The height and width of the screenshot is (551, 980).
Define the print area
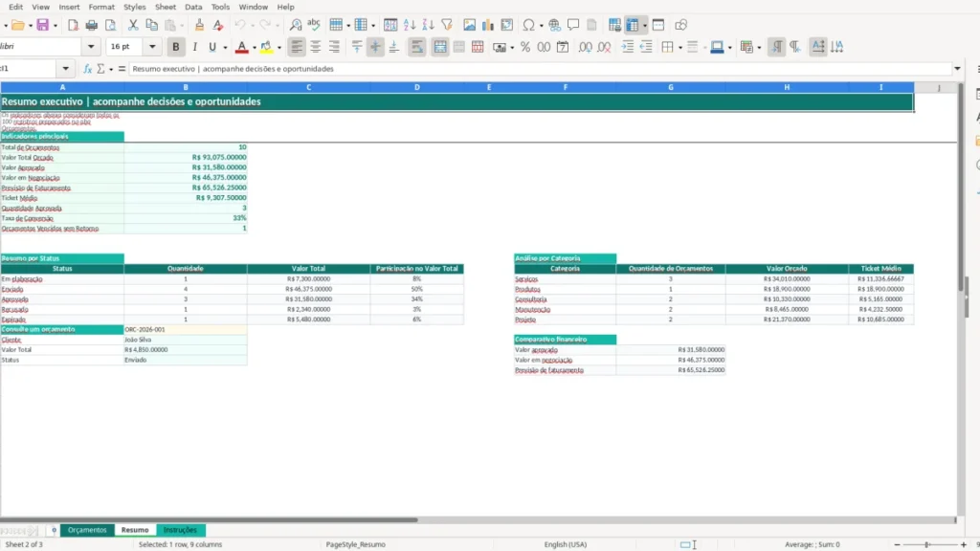615,25
